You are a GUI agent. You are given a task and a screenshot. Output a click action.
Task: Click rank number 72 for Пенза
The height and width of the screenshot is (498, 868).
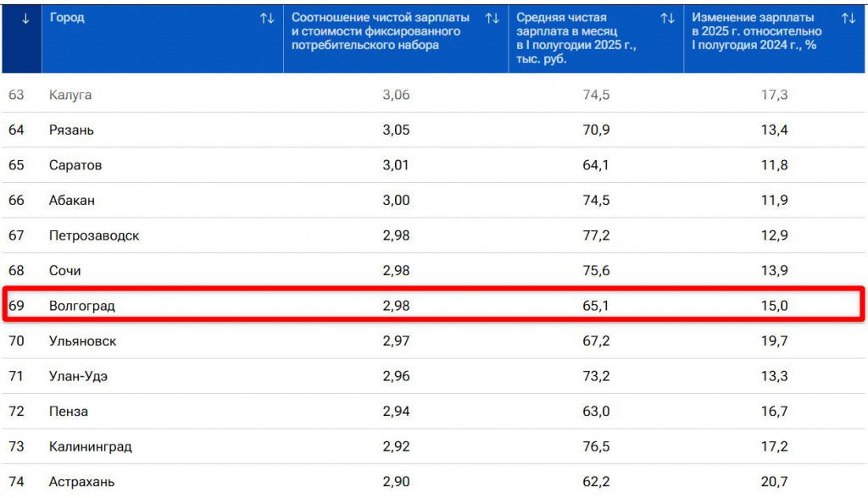tap(17, 412)
